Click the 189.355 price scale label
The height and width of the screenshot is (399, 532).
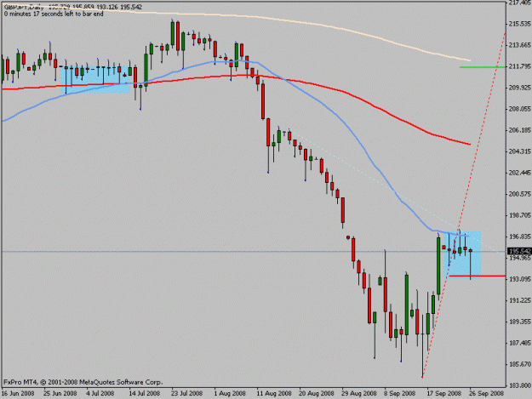tap(519, 322)
